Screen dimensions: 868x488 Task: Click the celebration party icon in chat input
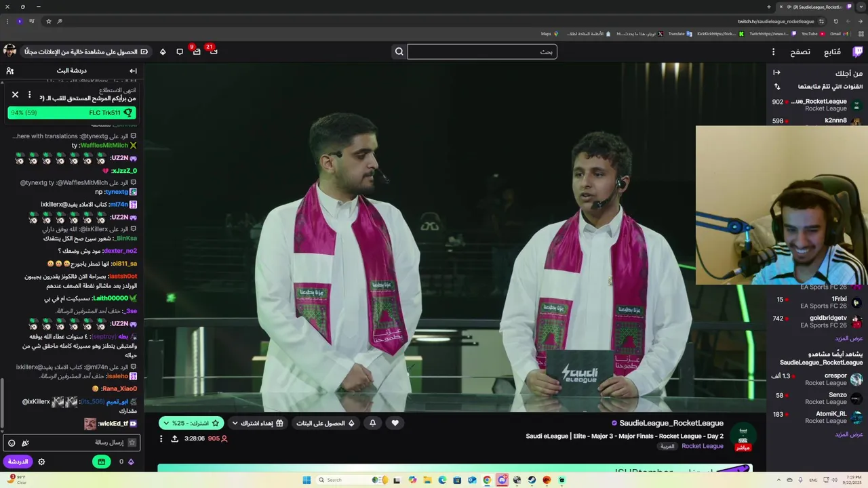coord(25,443)
